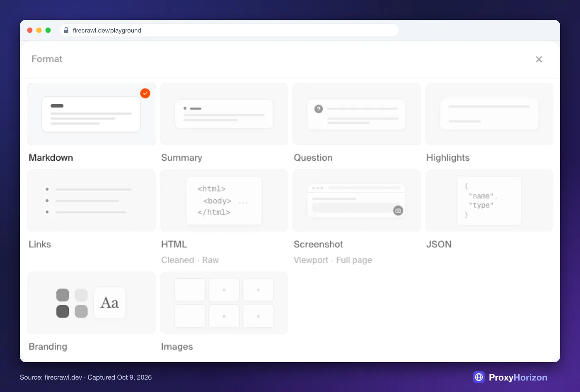
Task: Pick the Question format card
Action: (x=356, y=114)
